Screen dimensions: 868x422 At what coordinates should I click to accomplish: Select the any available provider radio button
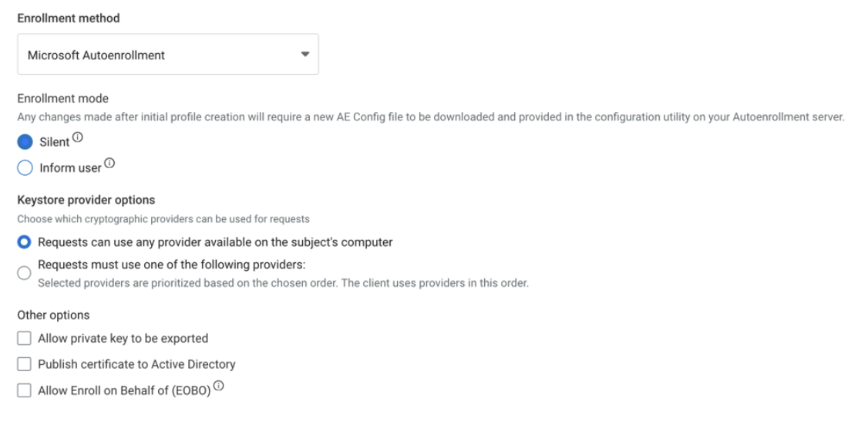pyautogui.click(x=25, y=242)
